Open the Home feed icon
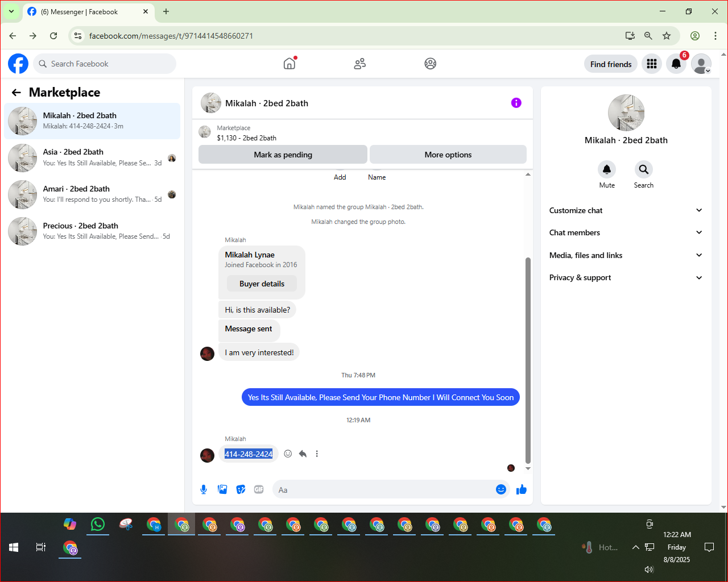The height and width of the screenshot is (582, 728). click(289, 64)
